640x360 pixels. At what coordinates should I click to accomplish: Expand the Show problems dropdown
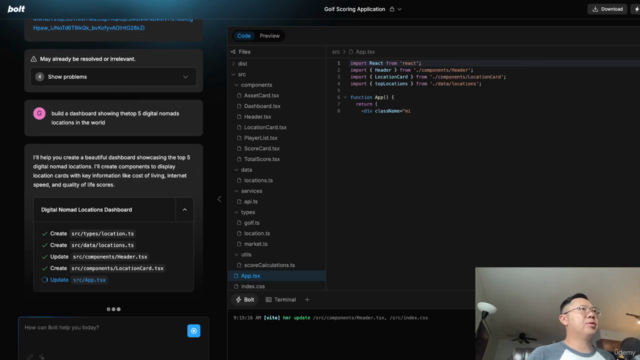point(113,77)
